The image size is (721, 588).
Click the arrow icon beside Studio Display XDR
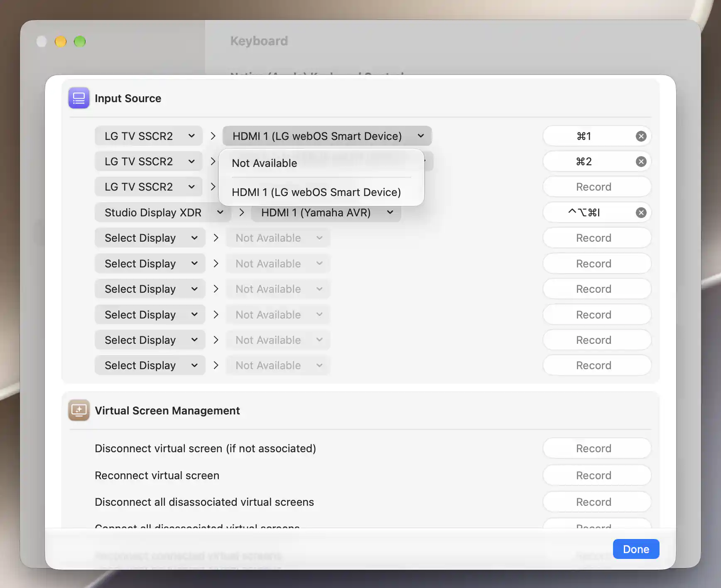[241, 213]
